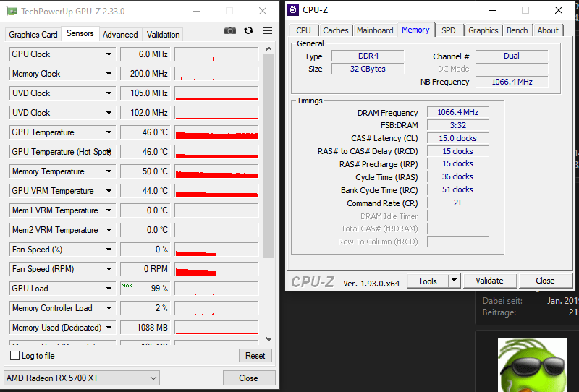
Task: Click the Memory Used 1088 MB value
Action: pyautogui.click(x=145, y=328)
